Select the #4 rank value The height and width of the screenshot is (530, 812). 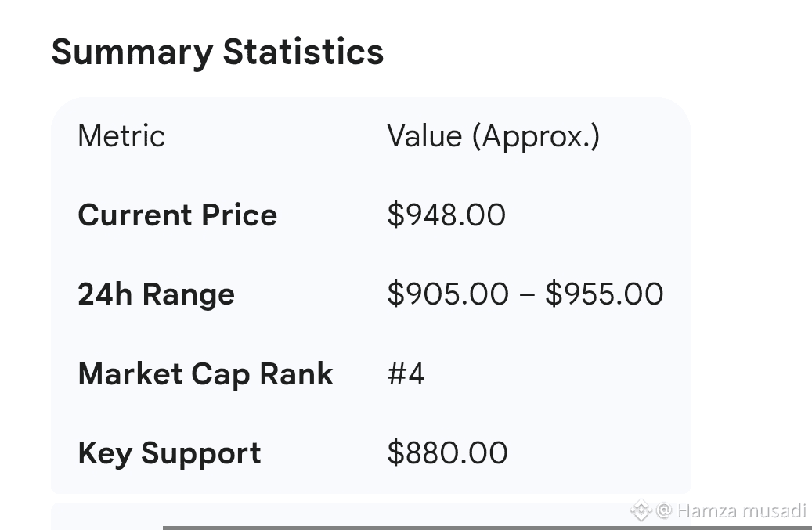click(406, 374)
